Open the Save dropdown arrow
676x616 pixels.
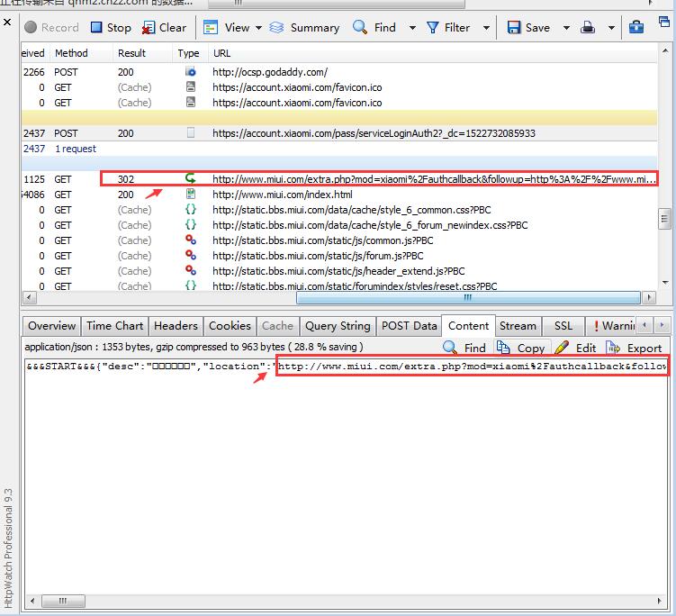(x=564, y=28)
